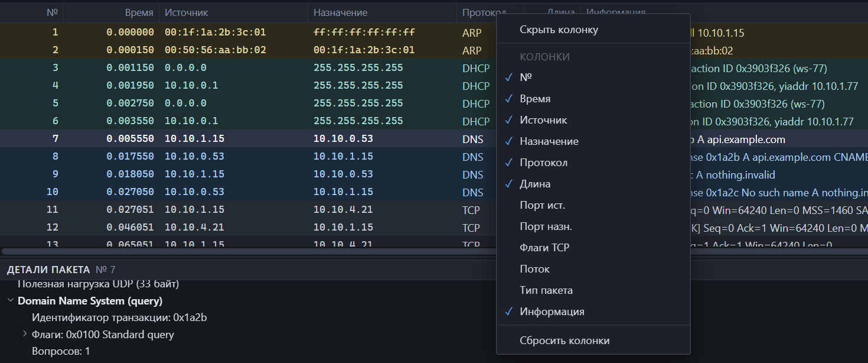Uncheck 'Информация' in the columns menu
Screen dimensions: 868x363
tap(593, 312)
